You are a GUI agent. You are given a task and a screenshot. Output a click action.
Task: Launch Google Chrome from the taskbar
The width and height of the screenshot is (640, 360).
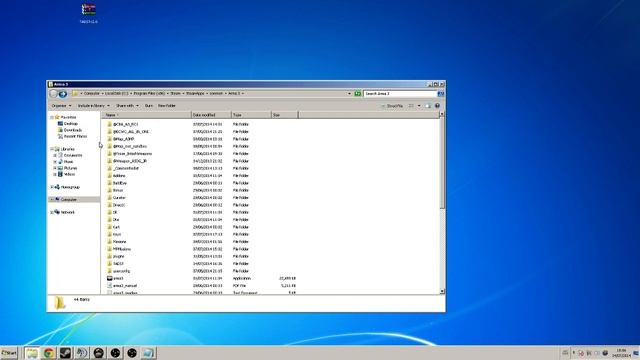(x=49, y=353)
